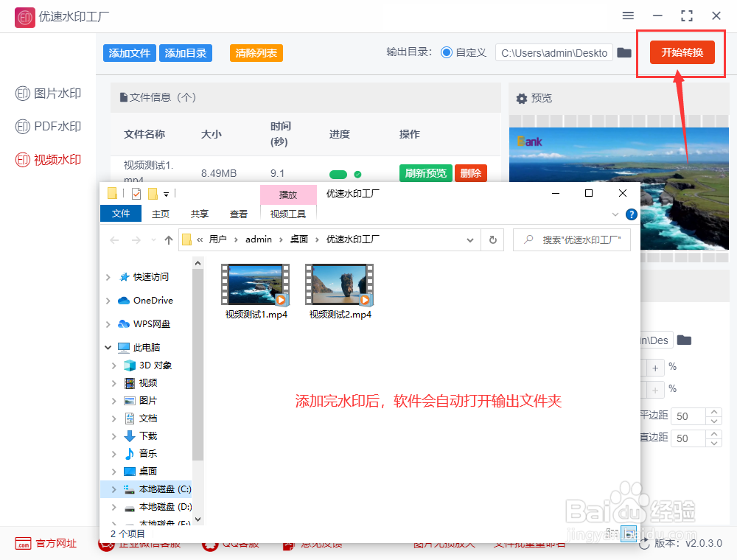
Task: Click admin in the address breadcrumb
Action: click(259, 239)
